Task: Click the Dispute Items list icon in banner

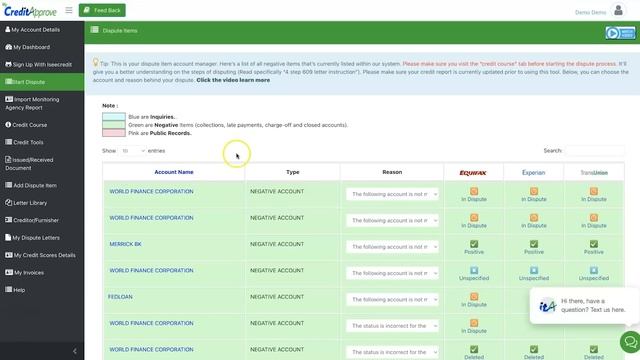Action: pyautogui.click(x=95, y=30)
